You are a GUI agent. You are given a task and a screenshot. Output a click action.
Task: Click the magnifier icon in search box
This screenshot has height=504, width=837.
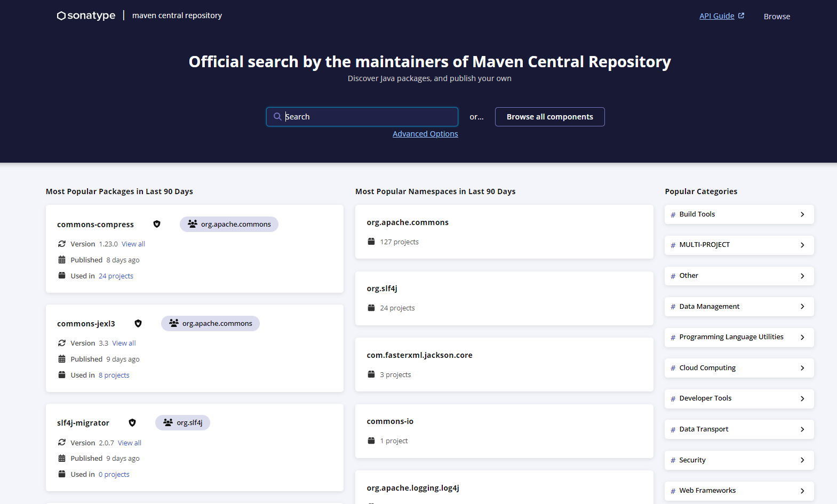277,117
